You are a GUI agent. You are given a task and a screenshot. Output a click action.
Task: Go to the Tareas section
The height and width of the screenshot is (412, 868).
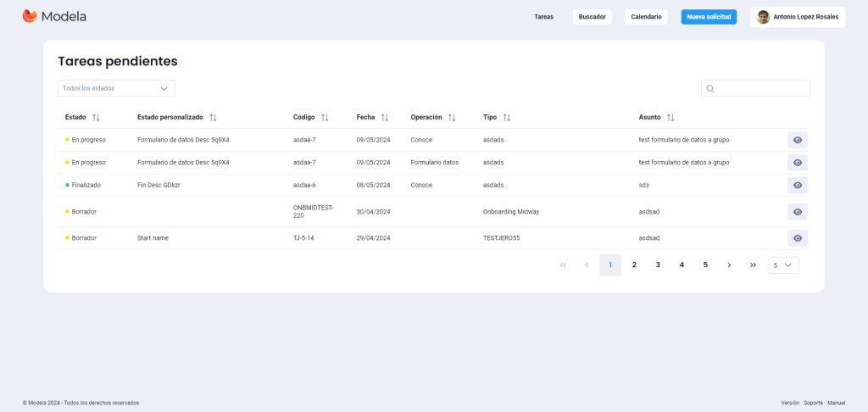[543, 17]
